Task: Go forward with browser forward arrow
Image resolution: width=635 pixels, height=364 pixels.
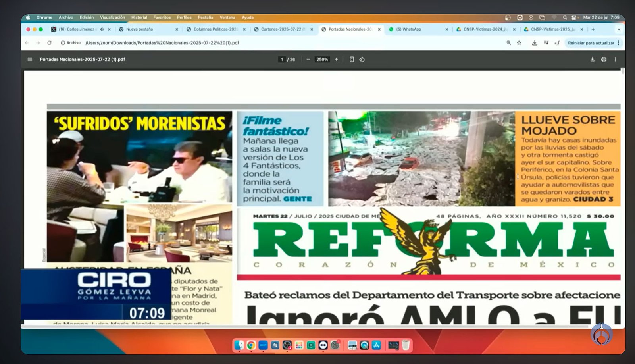Action: 38,43
